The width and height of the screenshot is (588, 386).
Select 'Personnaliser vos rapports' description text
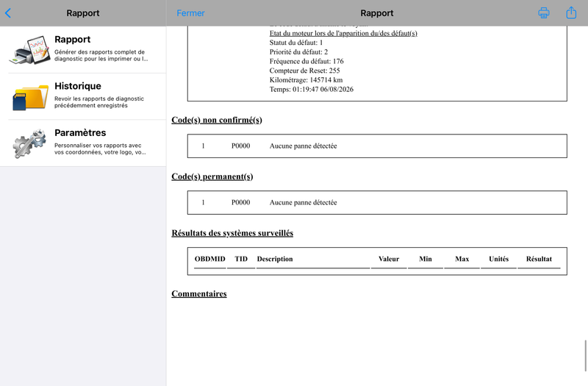pos(100,149)
